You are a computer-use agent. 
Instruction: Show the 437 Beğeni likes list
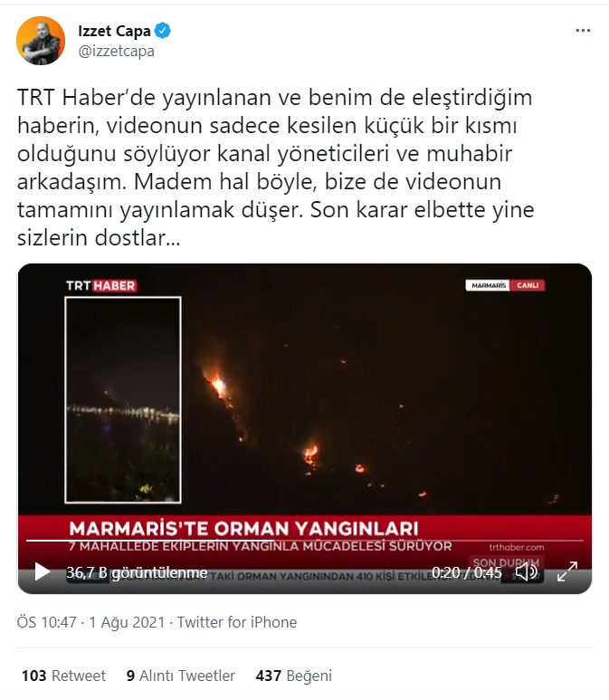coord(293,676)
